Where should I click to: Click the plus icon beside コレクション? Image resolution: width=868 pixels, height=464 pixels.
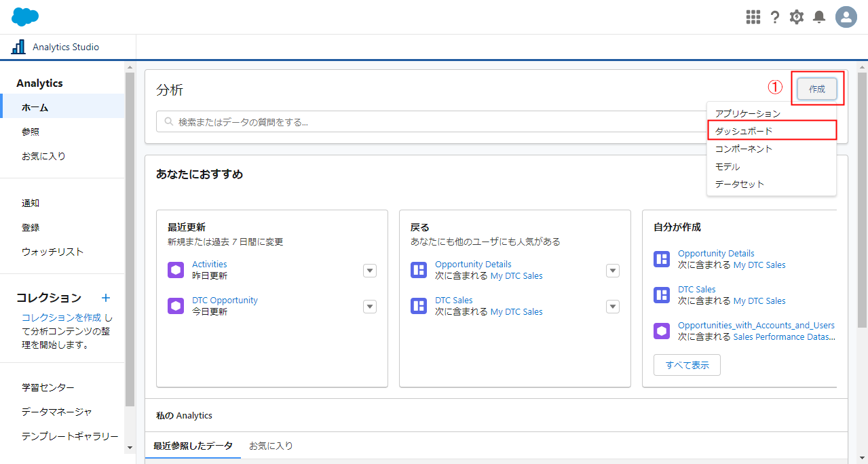coord(105,298)
